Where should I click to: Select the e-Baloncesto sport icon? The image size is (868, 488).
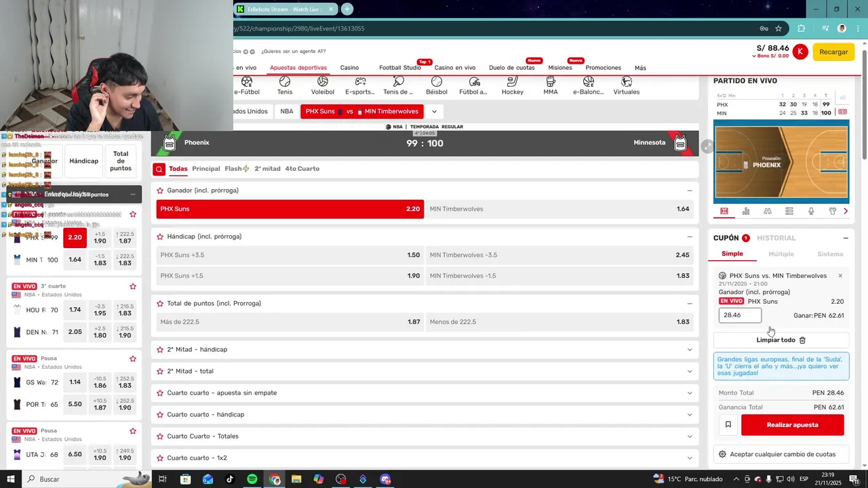click(588, 81)
